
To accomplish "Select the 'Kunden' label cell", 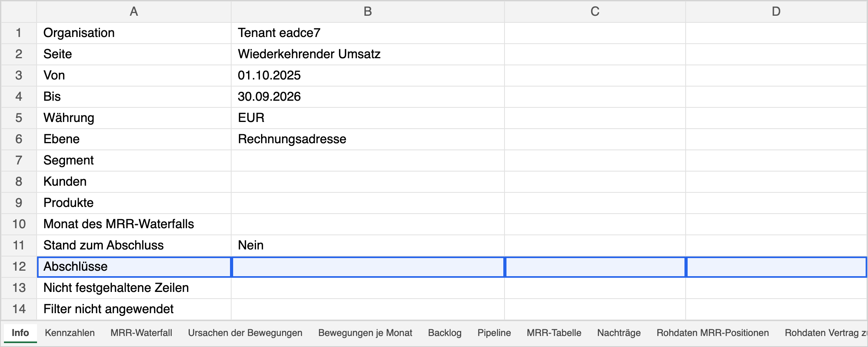I will 134,181.
